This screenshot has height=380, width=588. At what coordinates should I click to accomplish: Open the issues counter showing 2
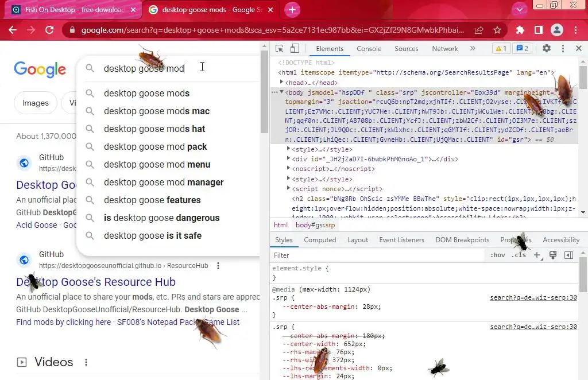pyautogui.click(x=523, y=49)
